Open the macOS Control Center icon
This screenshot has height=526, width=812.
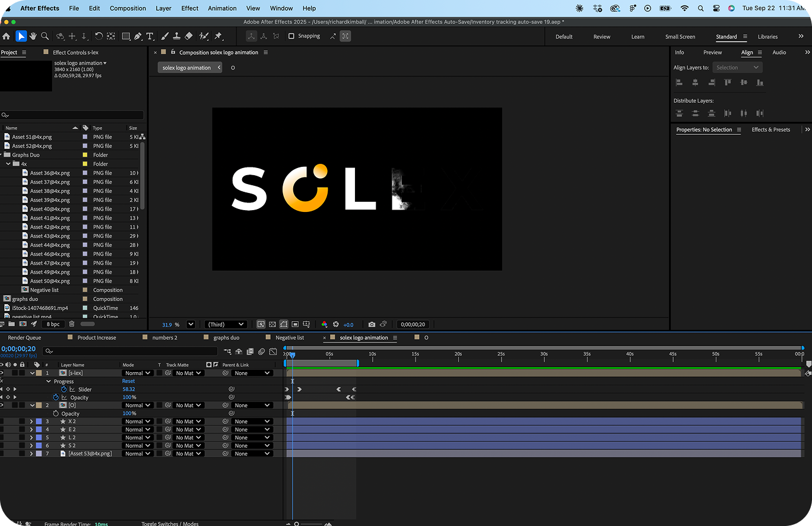click(716, 8)
